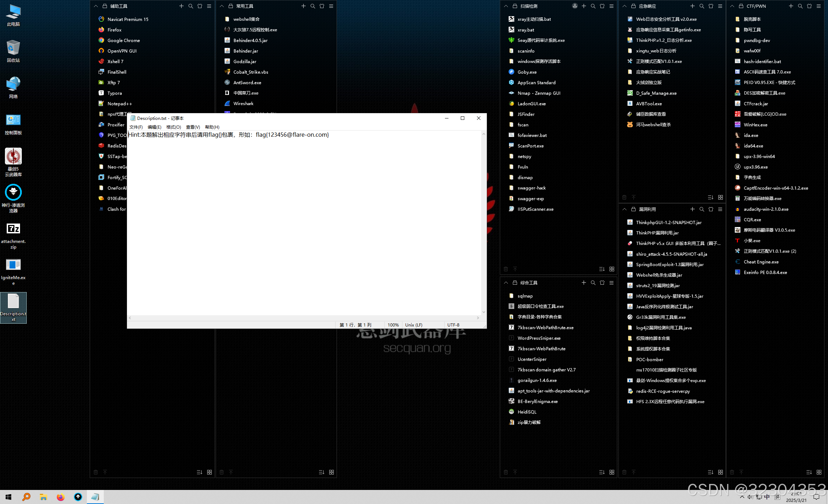The image size is (828, 504).
Task: Click the search icon in the 扫描检测 header
Action: pos(593,6)
